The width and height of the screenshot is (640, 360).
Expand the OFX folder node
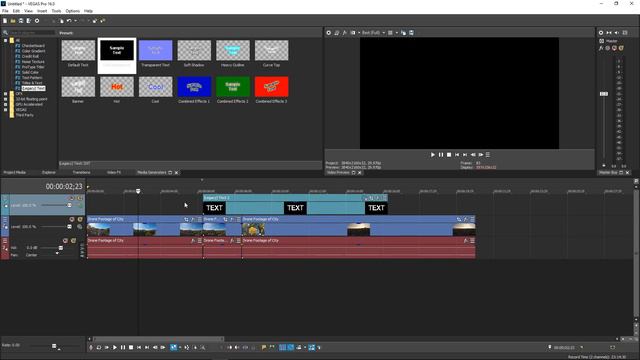tap(6, 94)
